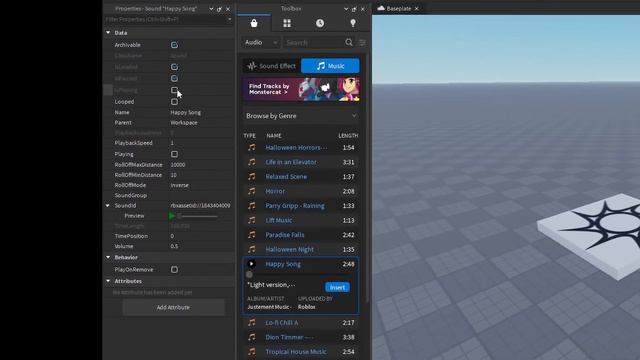640x360 pixels.
Task: Click the Parent value Workspace
Action: (184, 122)
